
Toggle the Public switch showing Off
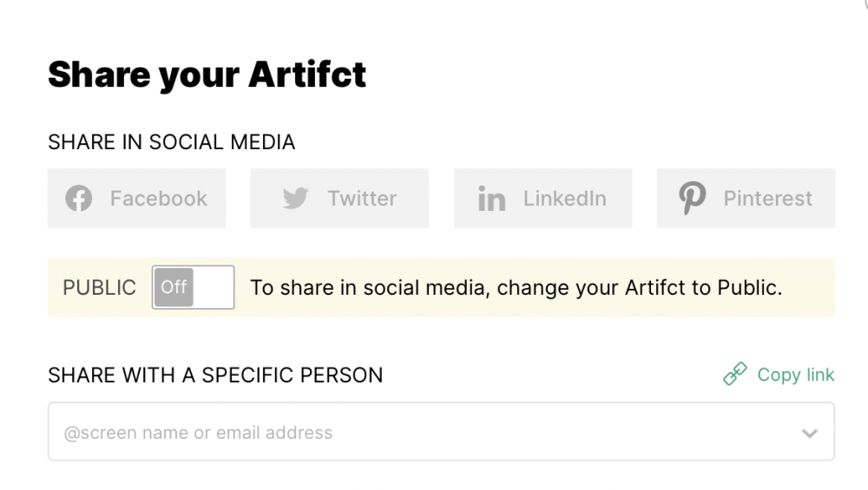(x=194, y=287)
